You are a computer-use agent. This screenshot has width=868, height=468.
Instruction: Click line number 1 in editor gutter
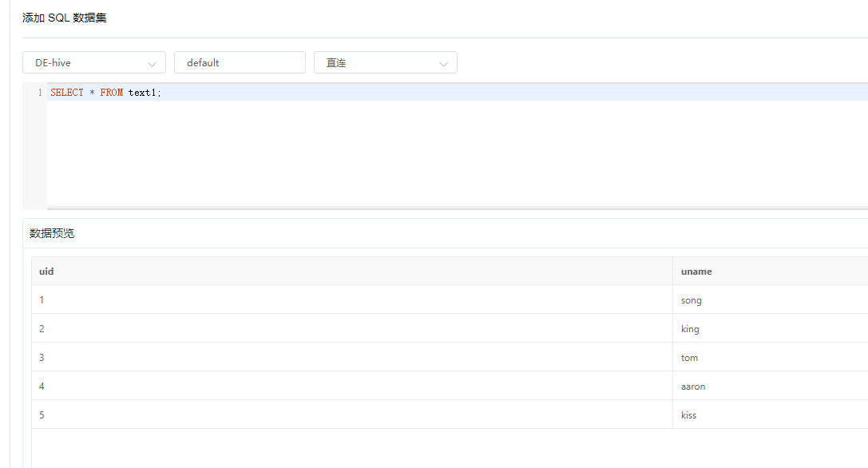pos(40,92)
